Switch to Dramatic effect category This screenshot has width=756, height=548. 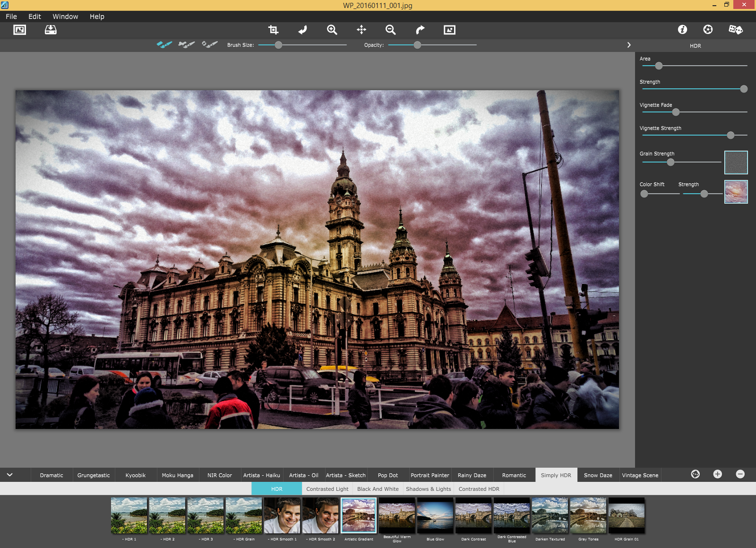tap(52, 475)
